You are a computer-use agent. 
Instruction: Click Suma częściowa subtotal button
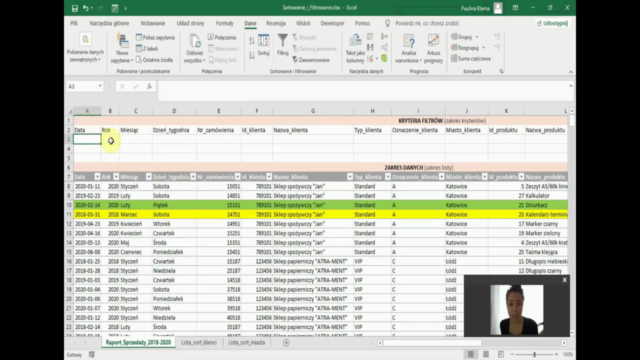(471, 59)
